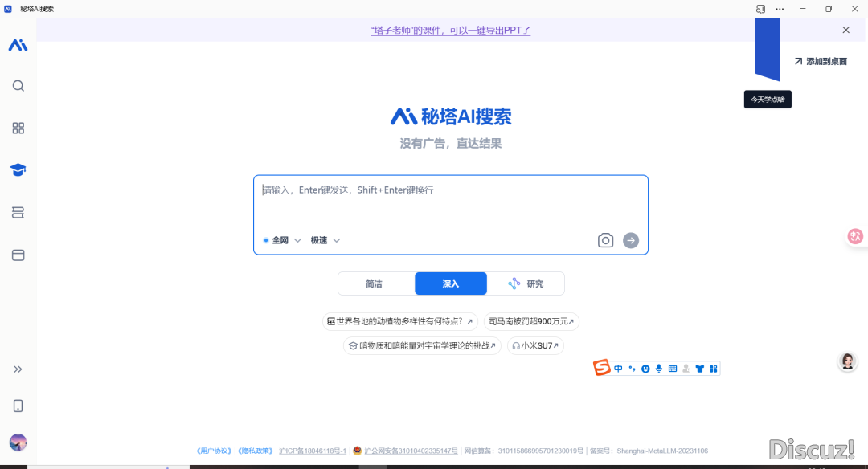Open suggestion 司马南被罚超900万元
Image resolution: width=868 pixels, height=469 pixels.
531,321
